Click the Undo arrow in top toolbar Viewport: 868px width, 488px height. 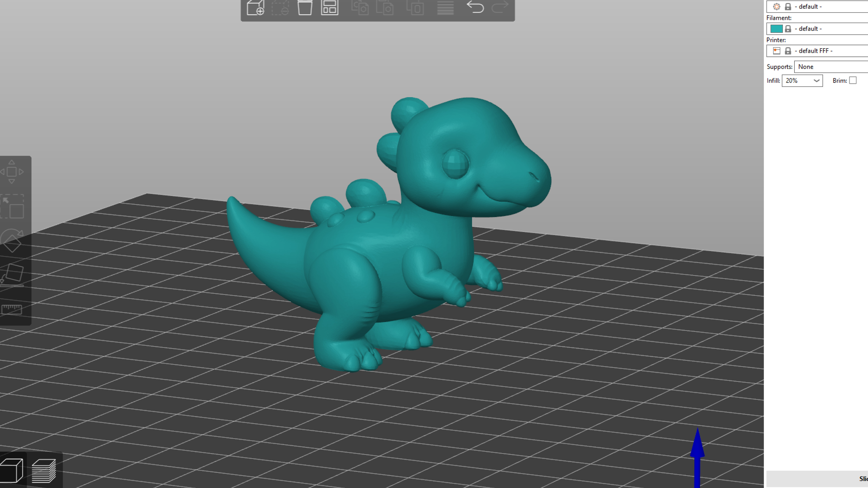click(x=475, y=7)
